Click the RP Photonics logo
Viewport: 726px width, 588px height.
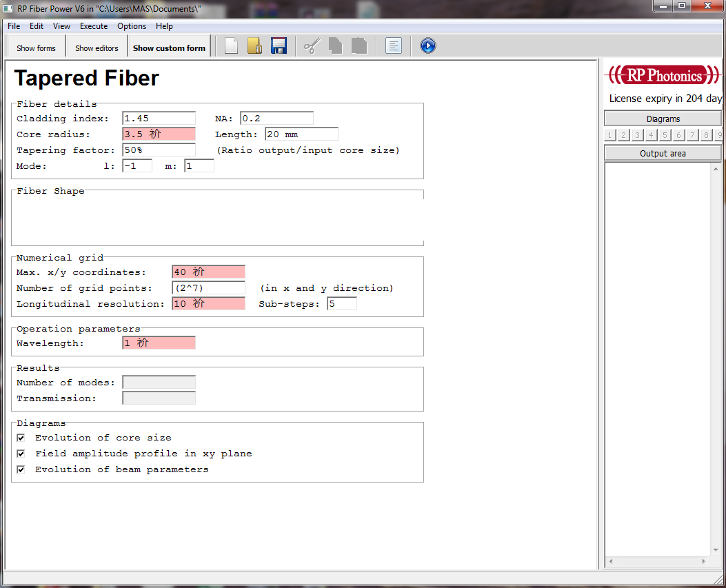(x=665, y=75)
